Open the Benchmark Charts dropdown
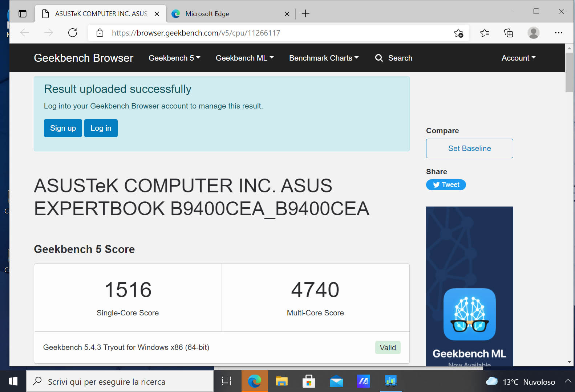 [x=324, y=58]
